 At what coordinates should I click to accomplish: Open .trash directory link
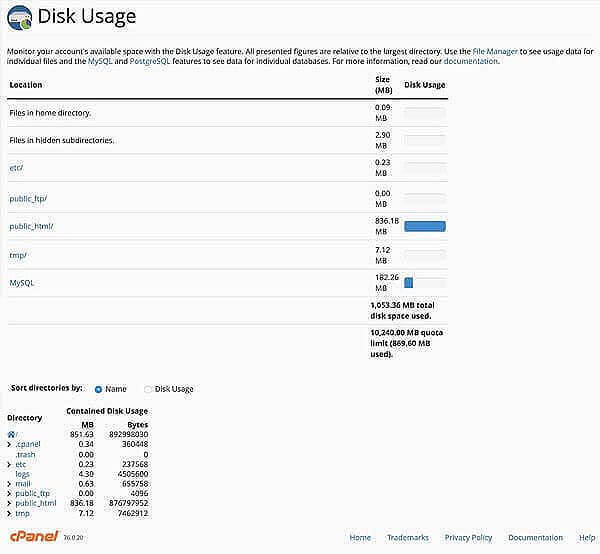(x=25, y=454)
